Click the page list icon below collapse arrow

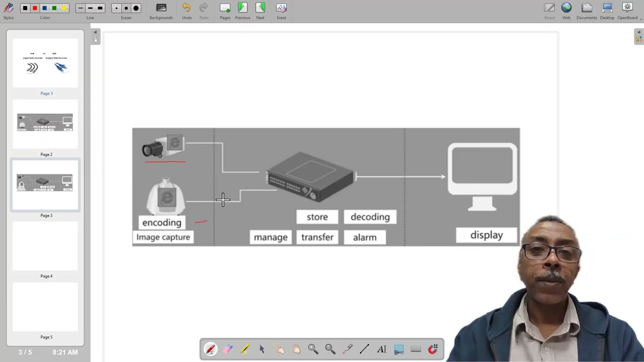95,39
